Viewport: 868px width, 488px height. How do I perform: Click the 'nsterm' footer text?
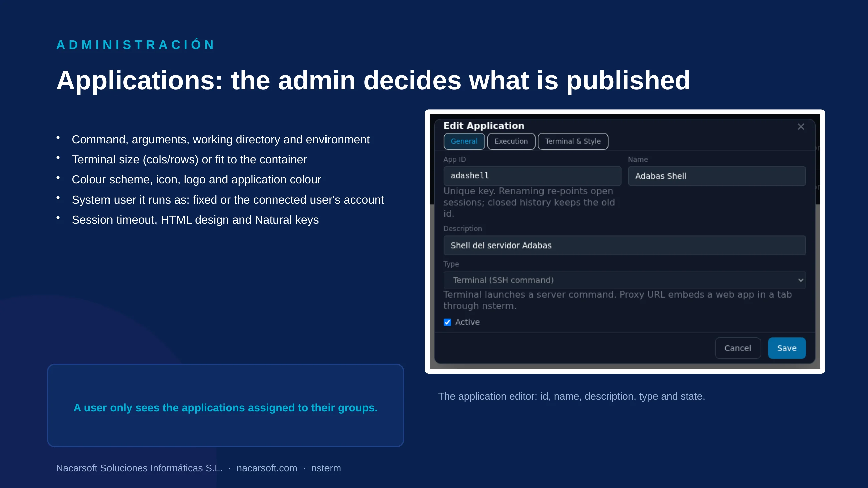pos(326,468)
